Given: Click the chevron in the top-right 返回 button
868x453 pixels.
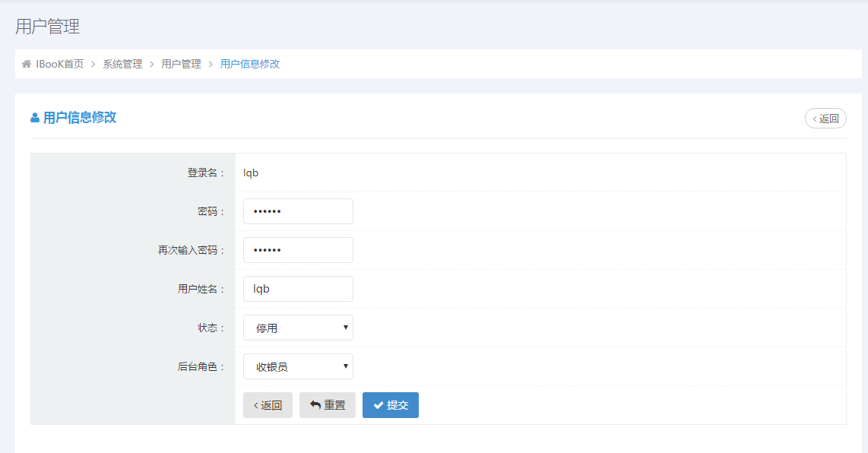Looking at the screenshot, I should coord(815,119).
